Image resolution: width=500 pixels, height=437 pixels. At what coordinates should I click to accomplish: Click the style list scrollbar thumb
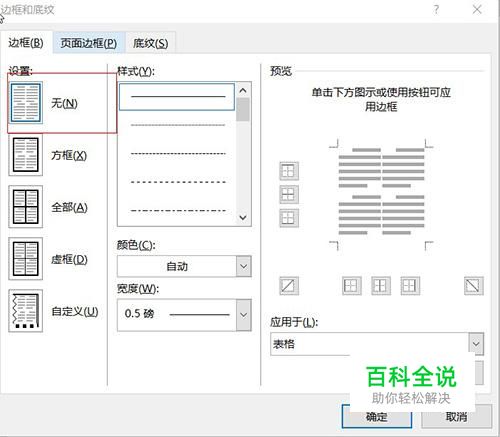pos(243,109)
